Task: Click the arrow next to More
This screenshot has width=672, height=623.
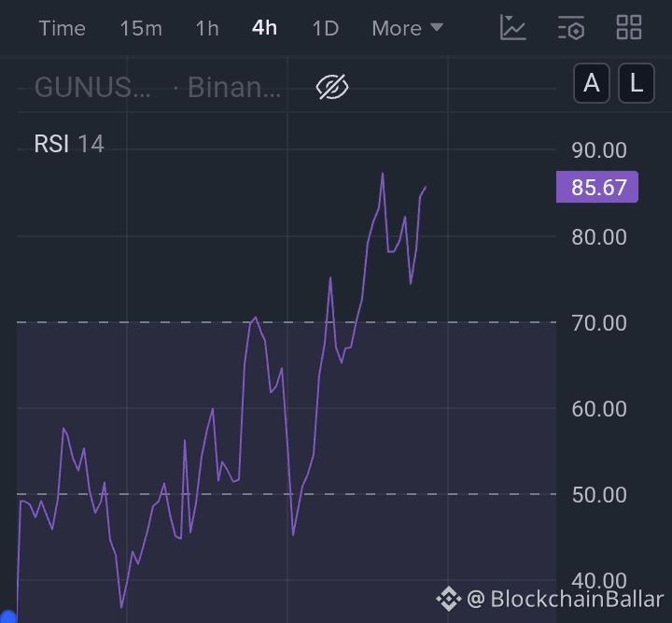Action: tap(436, 28)
